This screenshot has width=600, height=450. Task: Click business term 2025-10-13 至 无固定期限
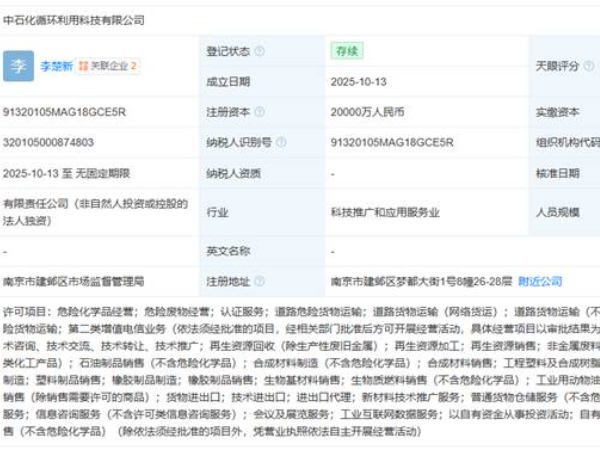point(66,173)
